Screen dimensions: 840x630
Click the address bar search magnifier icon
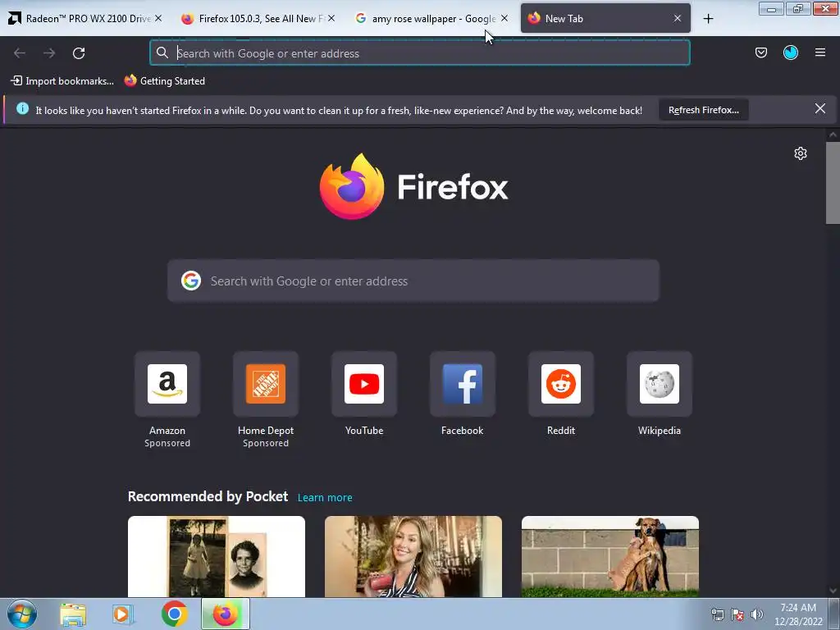tap(162, 52)
